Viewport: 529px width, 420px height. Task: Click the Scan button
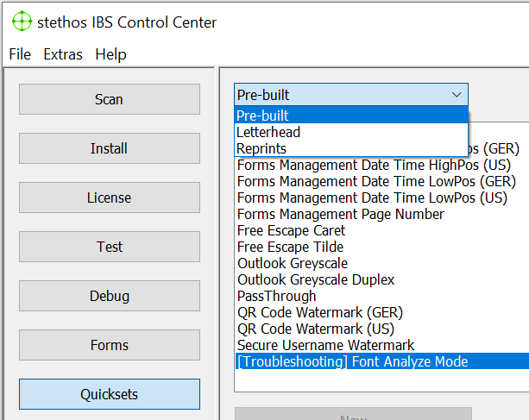(x=109, y=99)
